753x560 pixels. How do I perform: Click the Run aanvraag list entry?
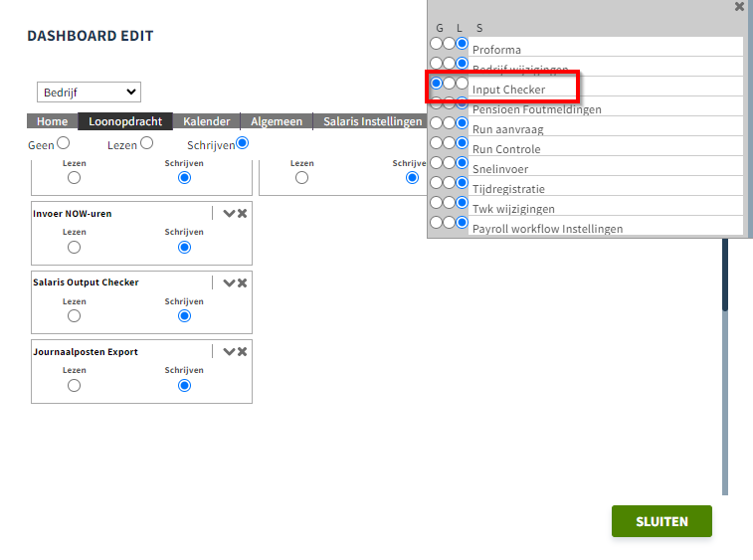(x=606, y=126)
